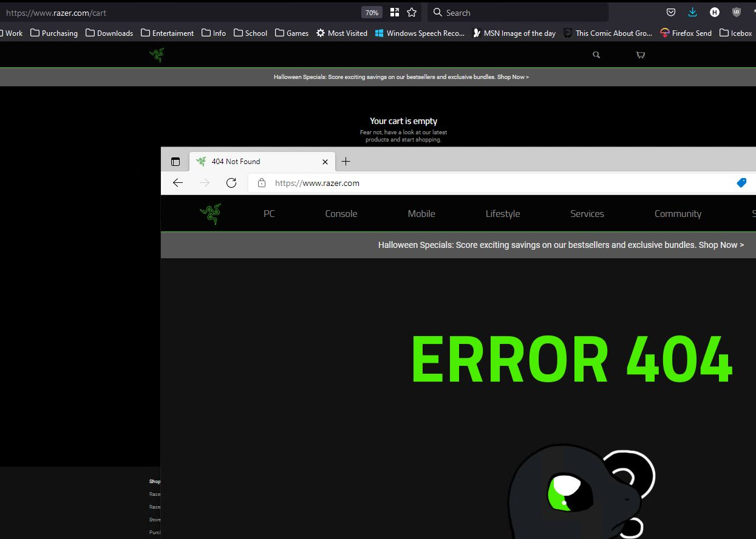756x539 pixels.
Task: Open a new tab with the plus icon
Action: [x=346, y=161]
